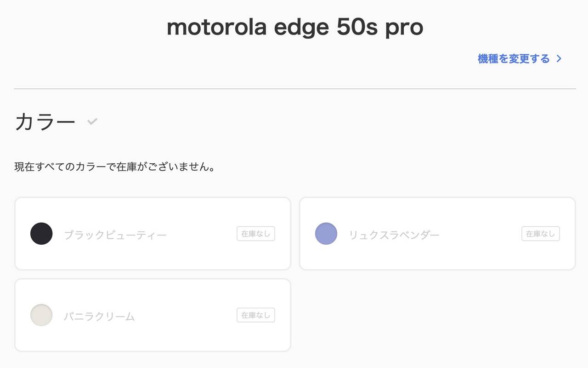Click the 在庫なし badge on リュクスラベンダー
Image resolution: width=588 pixels, height=368 pixels.
tap(540, 233)
